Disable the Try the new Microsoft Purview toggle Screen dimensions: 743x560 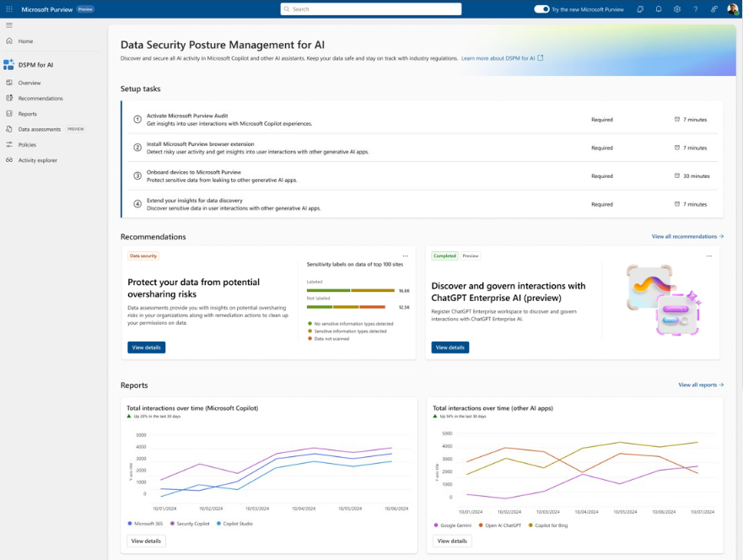pyautogui.click(x=541, y=8)
